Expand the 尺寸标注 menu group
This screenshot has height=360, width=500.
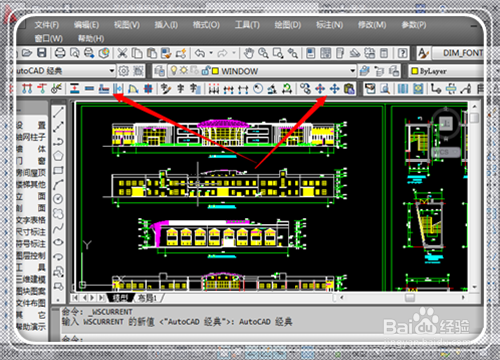(x=31, y=232)
